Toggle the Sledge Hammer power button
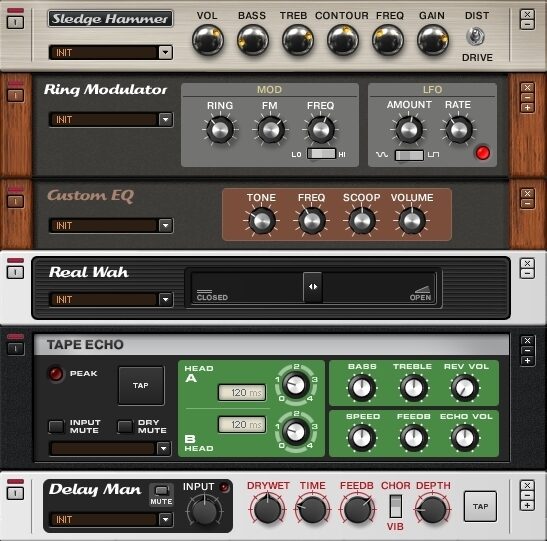This screenshot has width=547, height=541. 15,22
